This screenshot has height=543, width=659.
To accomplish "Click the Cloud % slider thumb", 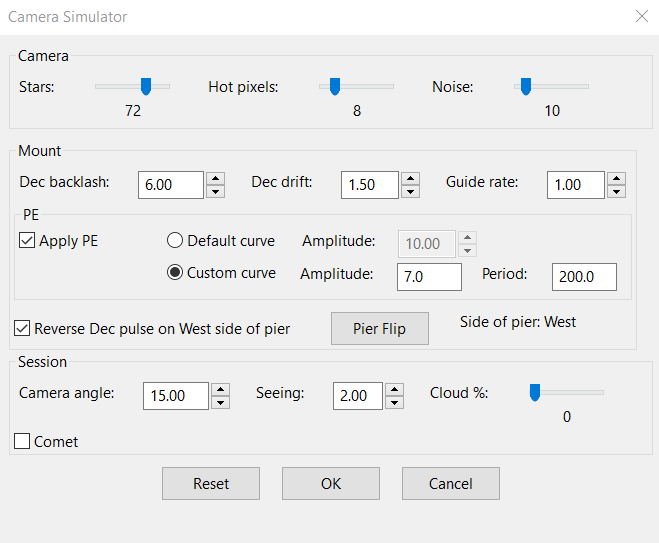I will (x=535, y=393).
